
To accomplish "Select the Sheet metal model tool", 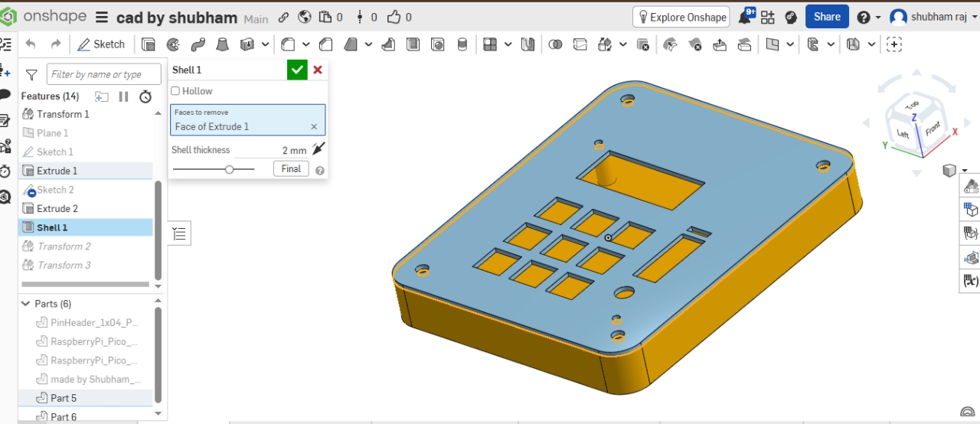I will (853, 44).
